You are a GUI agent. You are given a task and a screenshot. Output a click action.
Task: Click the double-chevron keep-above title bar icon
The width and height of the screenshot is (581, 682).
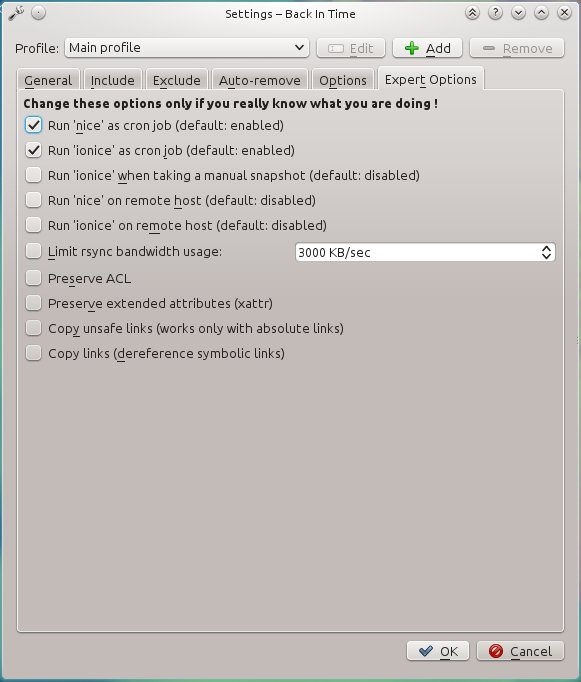[x=472, y=13]
